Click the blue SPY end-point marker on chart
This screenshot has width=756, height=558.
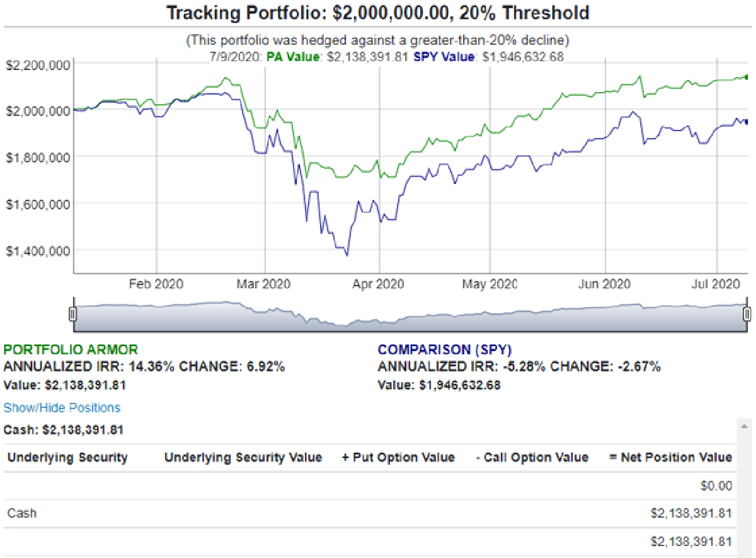(747, 122)
